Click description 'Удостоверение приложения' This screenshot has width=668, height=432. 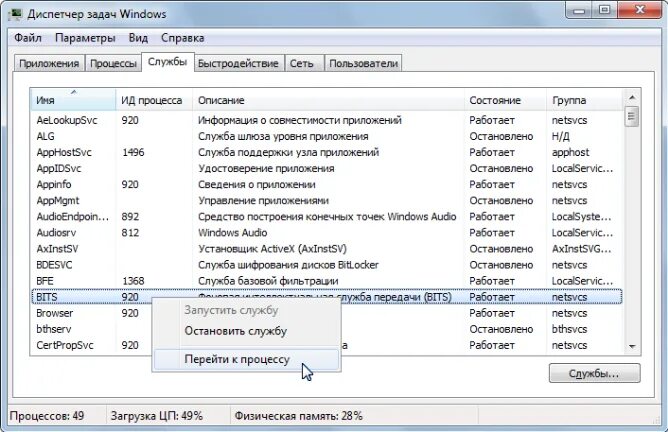coord(266,168)
